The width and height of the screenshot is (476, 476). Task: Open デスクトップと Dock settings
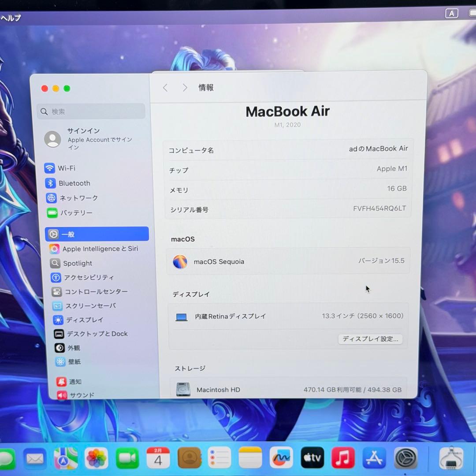tap(59, 334)
